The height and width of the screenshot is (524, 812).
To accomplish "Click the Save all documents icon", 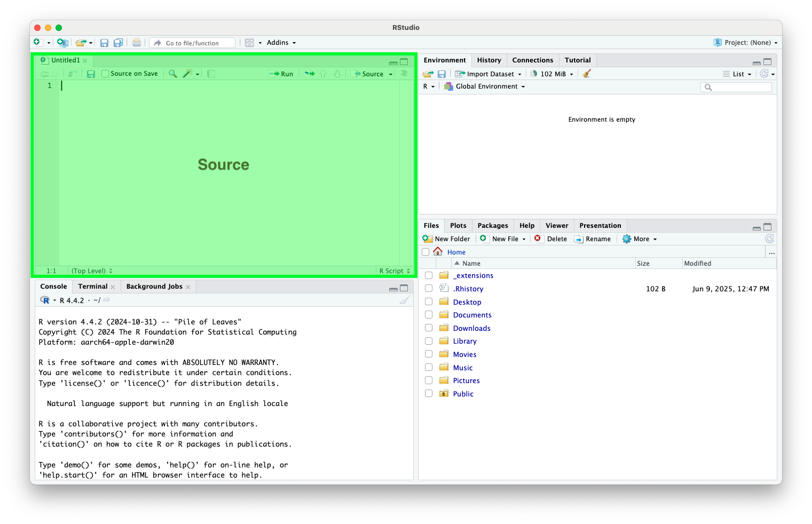I will 118,43.
